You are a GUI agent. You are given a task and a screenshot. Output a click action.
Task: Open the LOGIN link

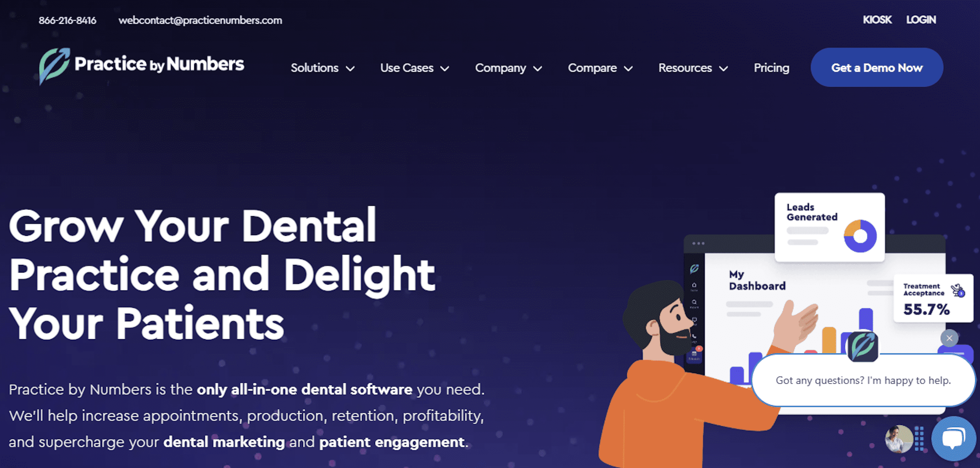[921, 20]
